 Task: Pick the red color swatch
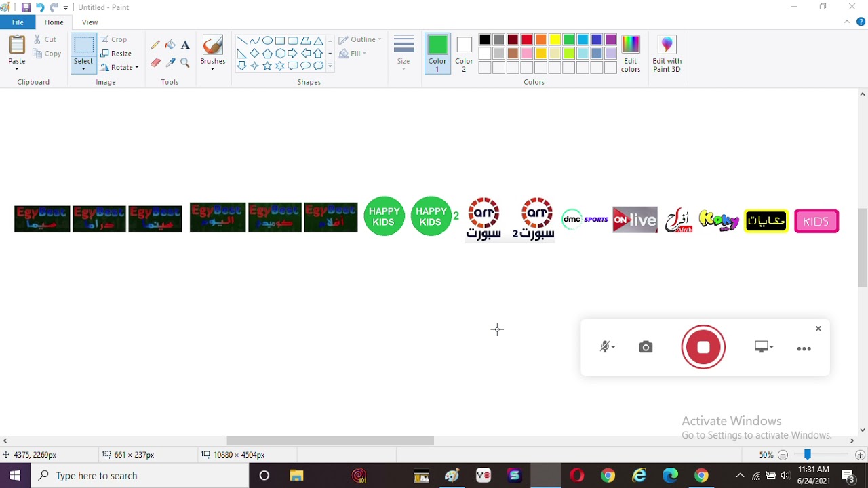point(526,39)
